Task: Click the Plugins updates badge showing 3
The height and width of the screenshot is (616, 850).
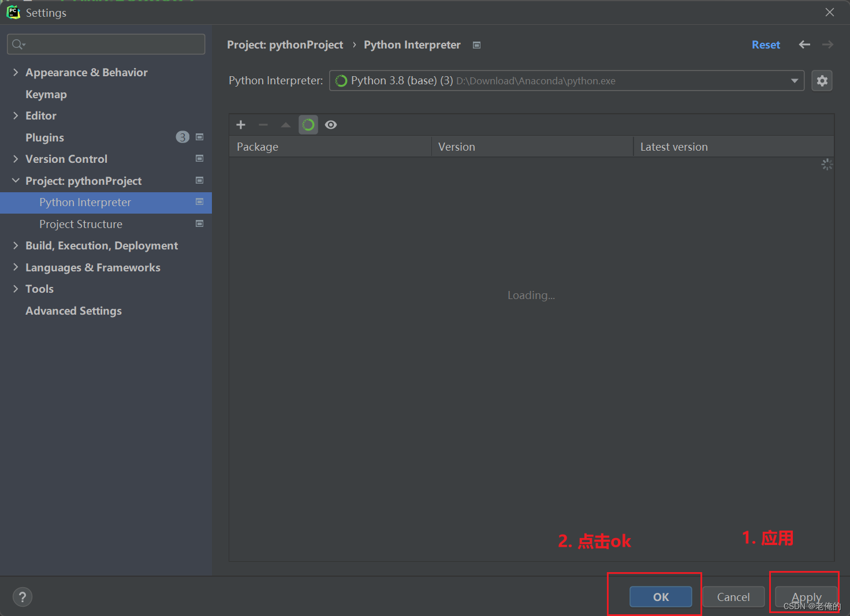Action: point(182,137)
